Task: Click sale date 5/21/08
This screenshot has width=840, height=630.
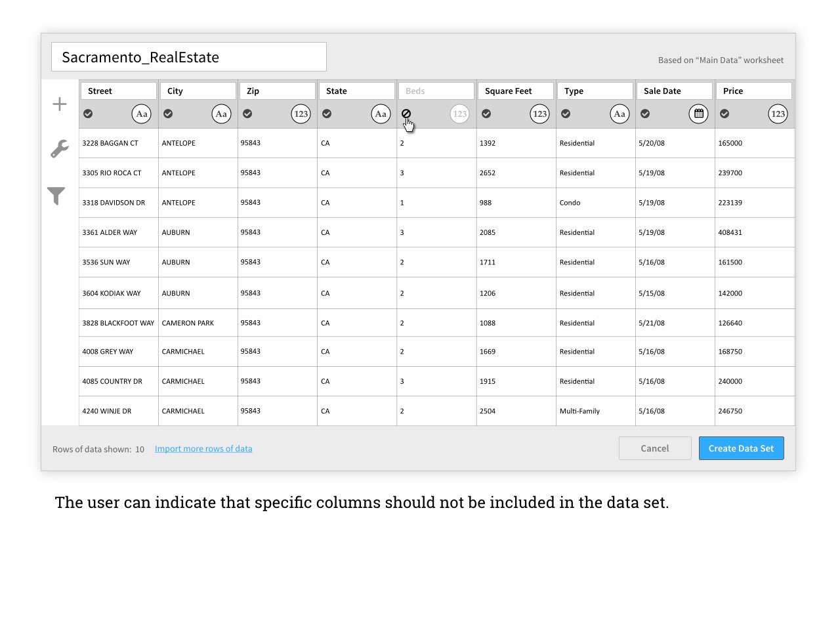Action: point(675,323)
